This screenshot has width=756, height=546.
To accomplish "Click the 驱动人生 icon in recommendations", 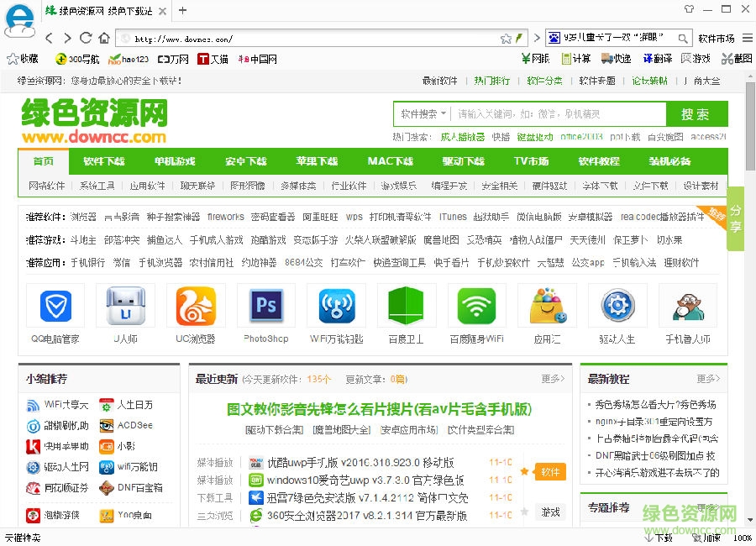I will click(617, 307).
